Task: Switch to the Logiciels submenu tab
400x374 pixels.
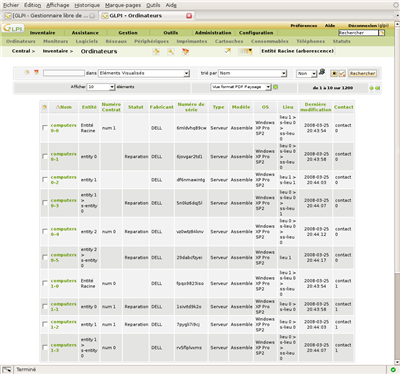Action: pos(87,41)
